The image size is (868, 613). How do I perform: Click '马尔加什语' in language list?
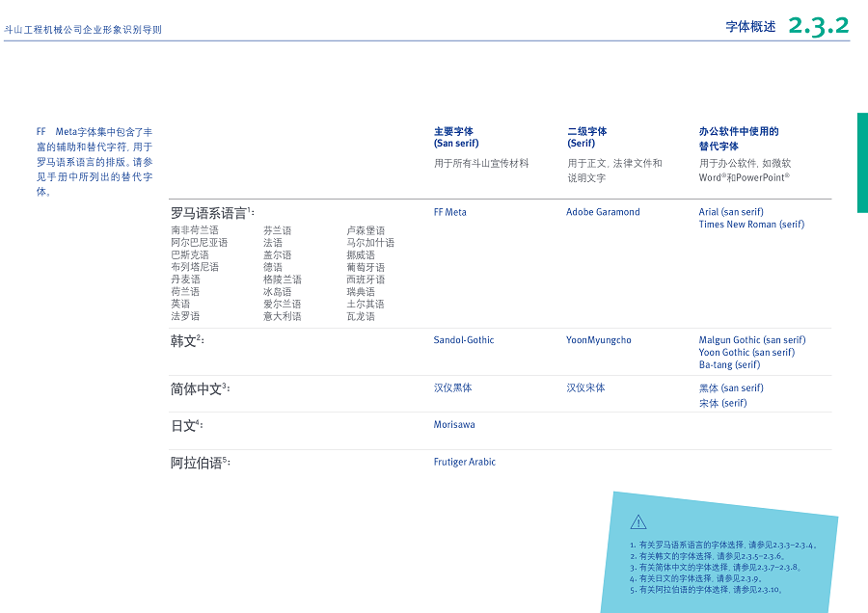point(370,242)
